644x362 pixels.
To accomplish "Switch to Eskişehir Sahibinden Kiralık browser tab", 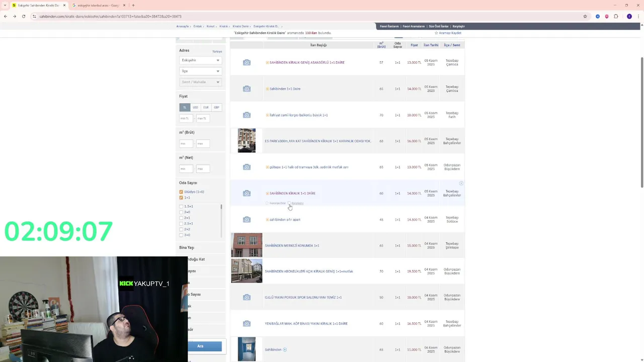I will (x=38, y=5).
